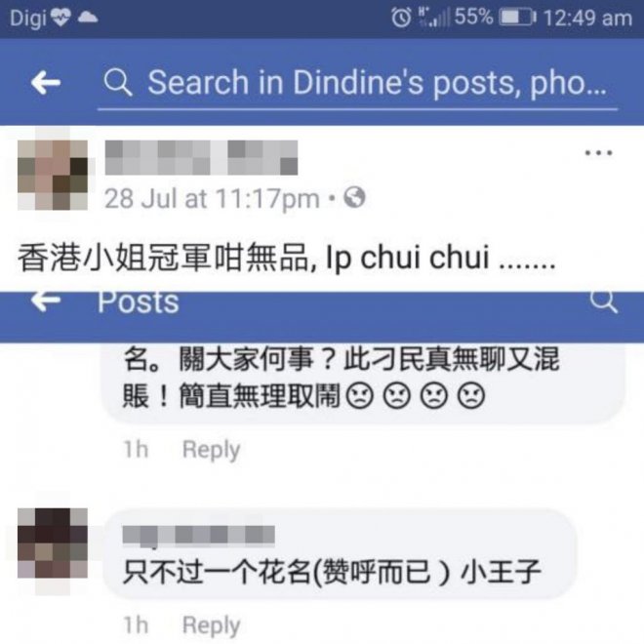The width and height of the screenshot is (644, 644).
Task: Tap the public globe privacy icon
Action: coord(354,197)
